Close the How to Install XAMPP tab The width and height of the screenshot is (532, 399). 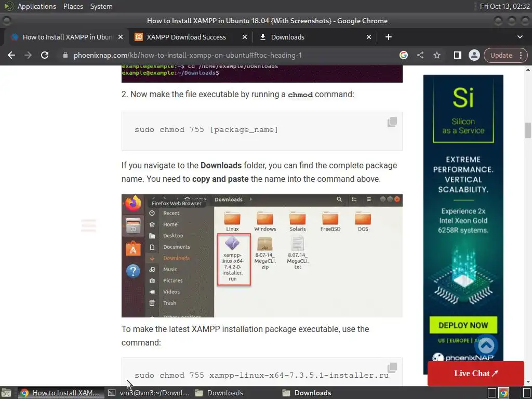(120, 37)
